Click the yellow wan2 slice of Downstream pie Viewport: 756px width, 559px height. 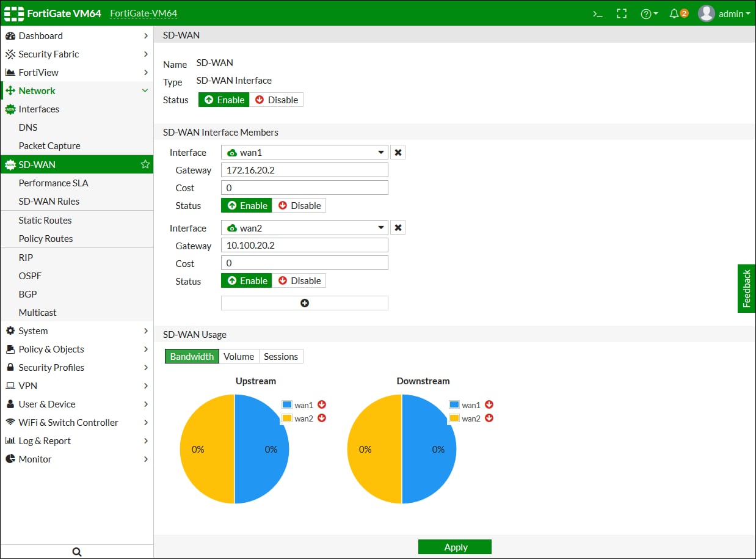pos(374,449)
